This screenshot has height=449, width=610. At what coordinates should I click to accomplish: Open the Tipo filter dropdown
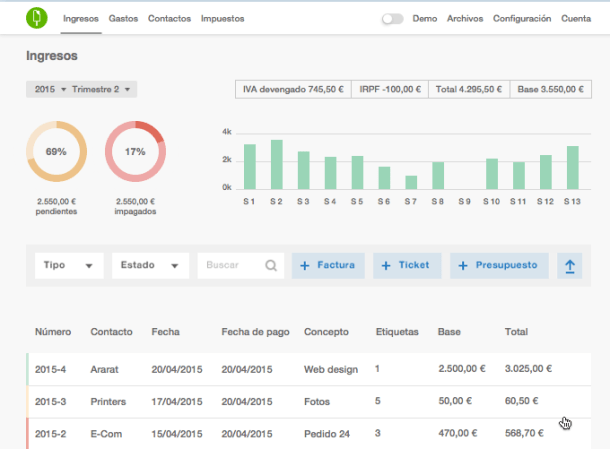pyautogui.click(x=68, y=266)
